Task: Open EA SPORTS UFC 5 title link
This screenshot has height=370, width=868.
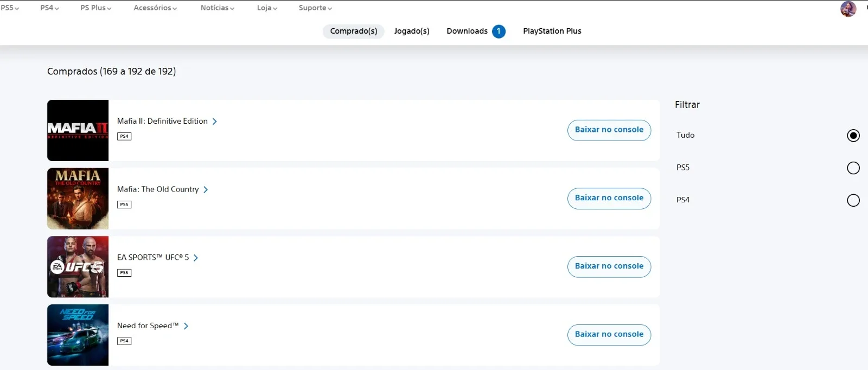Action: pyautogui.click(x=153, y=258)
